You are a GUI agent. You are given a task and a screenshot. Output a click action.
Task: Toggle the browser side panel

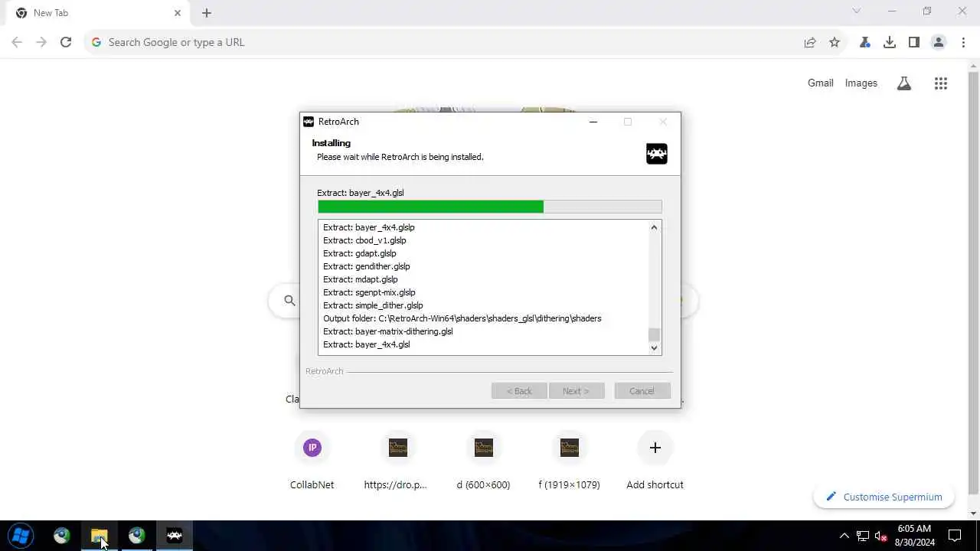click(914, 42)
